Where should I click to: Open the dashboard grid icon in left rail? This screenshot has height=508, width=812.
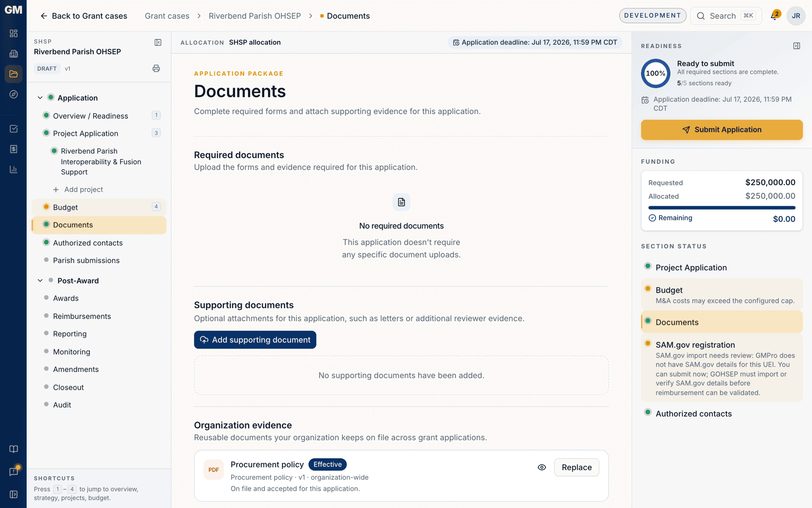tap(14, 33)
